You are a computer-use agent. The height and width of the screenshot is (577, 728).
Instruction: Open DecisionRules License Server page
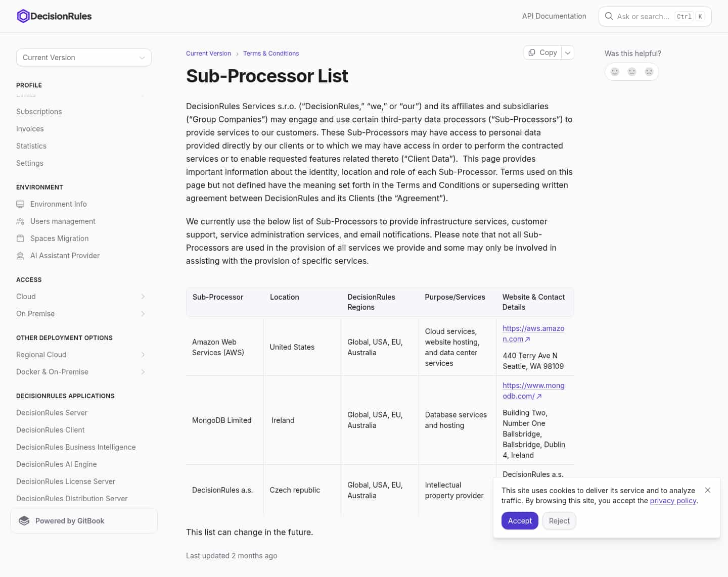tap(66, 482)
